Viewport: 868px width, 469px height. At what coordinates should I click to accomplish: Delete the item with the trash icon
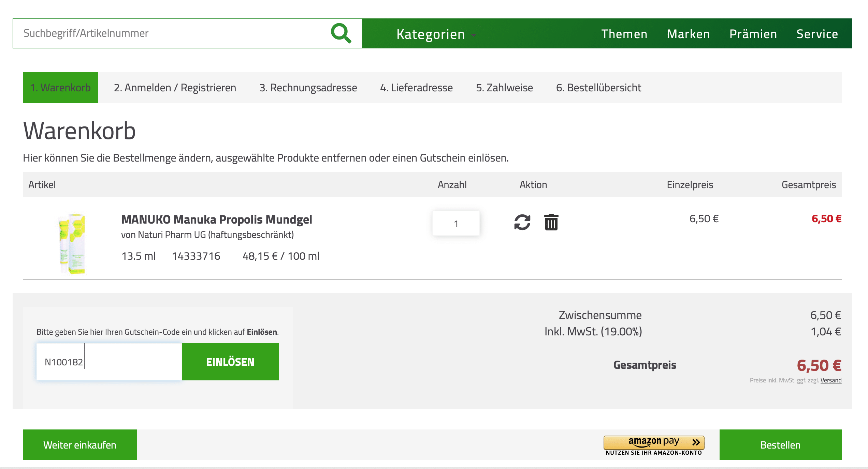pos(551,222)
